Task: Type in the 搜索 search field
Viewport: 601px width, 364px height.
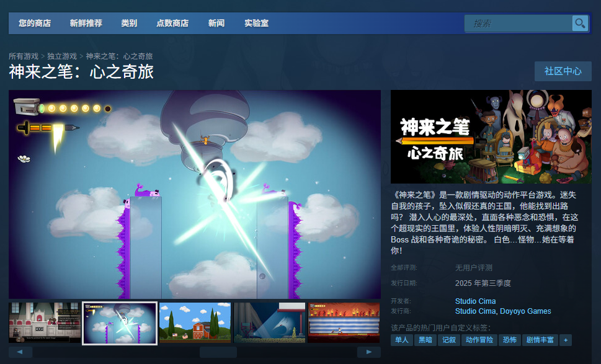Action: pyautogui.click(x=518, y=24)
